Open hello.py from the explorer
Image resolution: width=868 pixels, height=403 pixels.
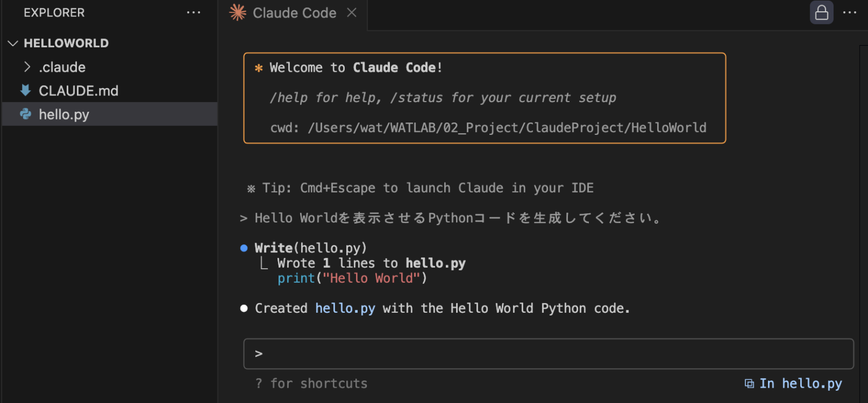63,114
